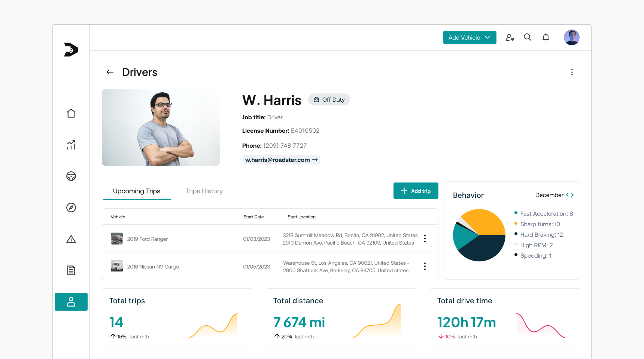Click the steering wheel icon in sidebar
The image size is (644, 359).
(71, 176)
